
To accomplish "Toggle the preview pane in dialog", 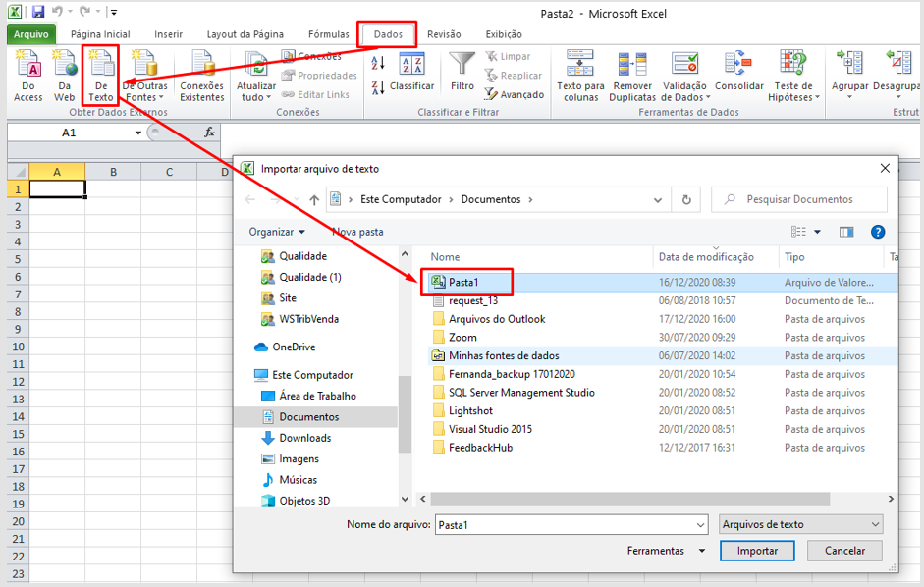I will pyautogui.click(x=846, y=232).
